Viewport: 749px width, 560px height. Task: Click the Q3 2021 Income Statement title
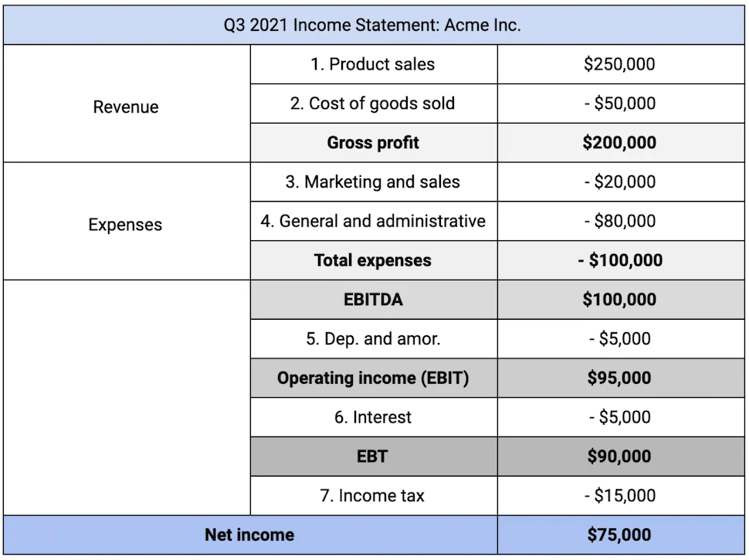(373, 25)
